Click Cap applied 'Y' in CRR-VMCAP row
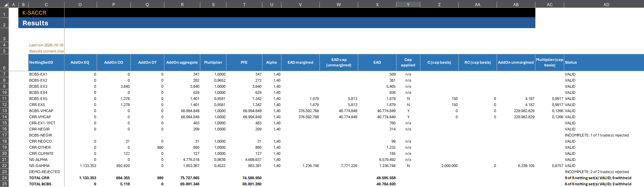The width and height of the screenshot is (644, 187). click(x=408, y=117)
